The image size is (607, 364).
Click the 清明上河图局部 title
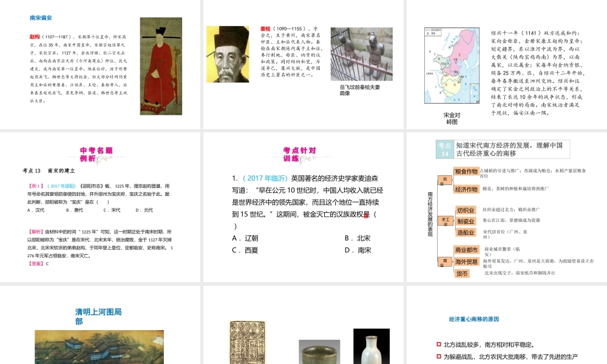pyautogui.click(x=98, y=317)
